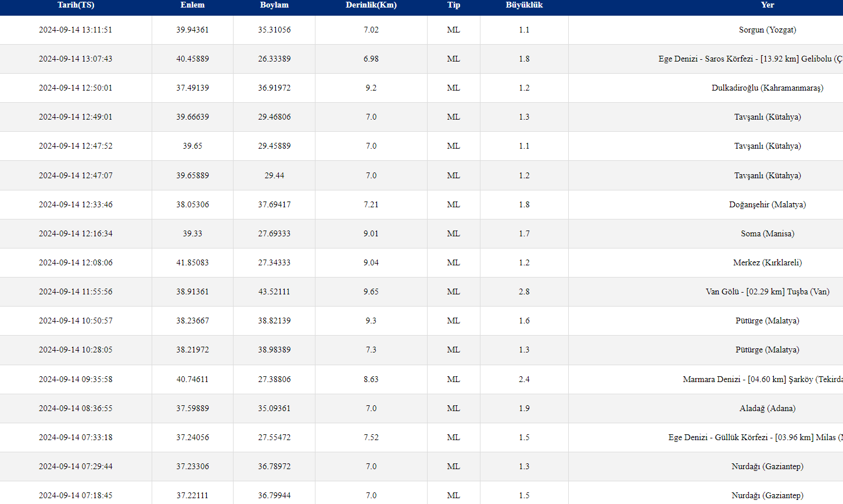Select date 2024-09-14 07:18:45
The height and width of the screenshot is (504, 843).
76,495
